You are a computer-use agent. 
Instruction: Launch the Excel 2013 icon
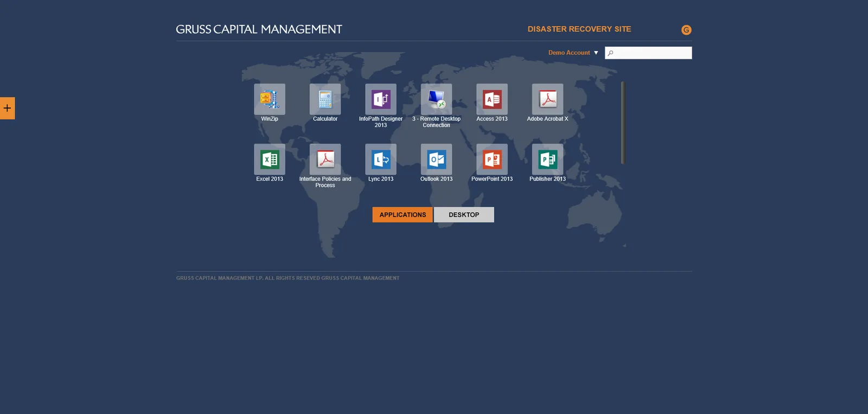[x=270, y=160]
